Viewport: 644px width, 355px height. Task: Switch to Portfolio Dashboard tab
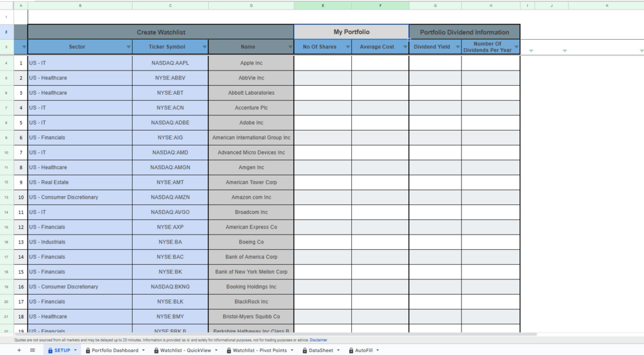click(x=115, y=351)
